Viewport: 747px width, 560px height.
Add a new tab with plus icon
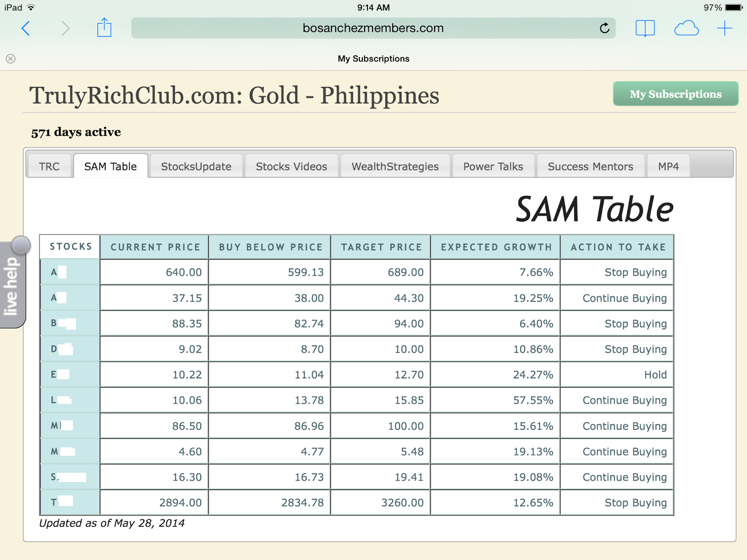coord(725,28)
